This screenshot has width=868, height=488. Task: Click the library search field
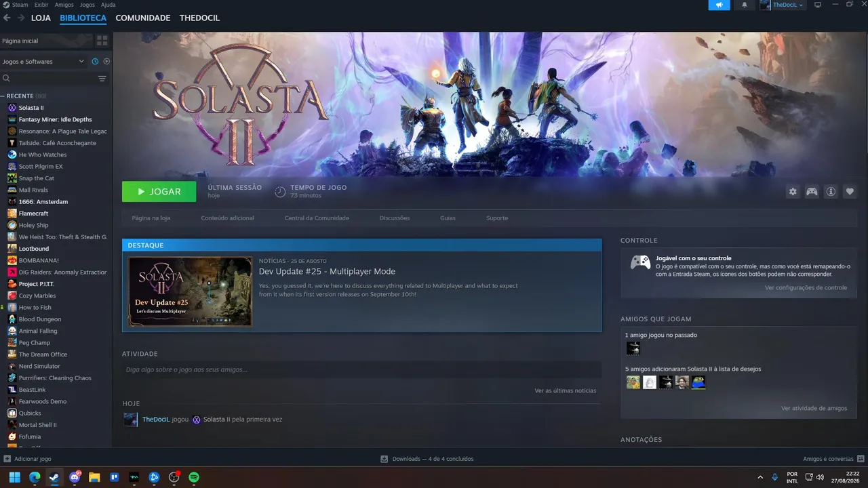point(49,79)
